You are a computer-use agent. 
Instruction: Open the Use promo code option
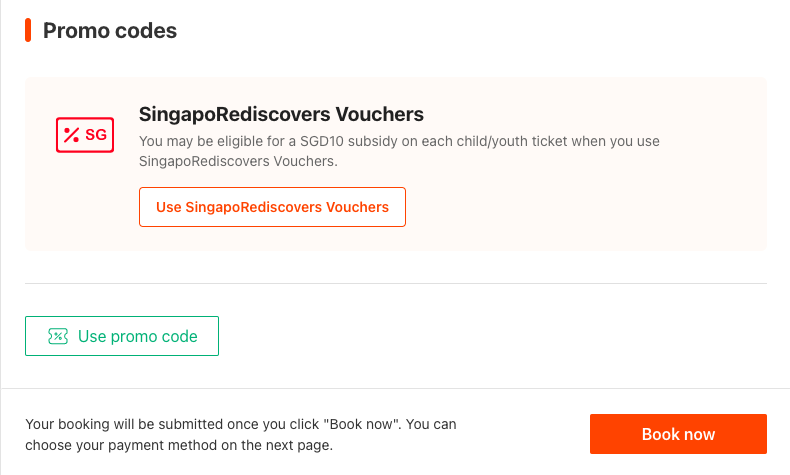tap(122, 336)
